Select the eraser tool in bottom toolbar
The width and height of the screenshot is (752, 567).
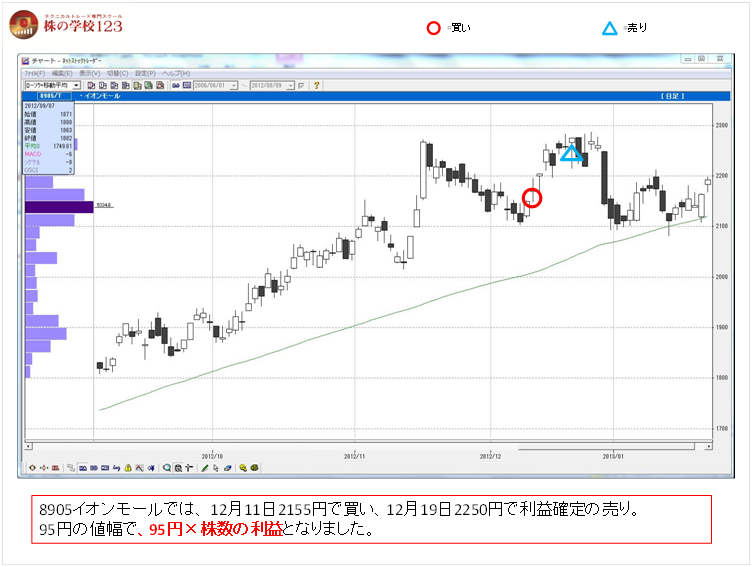228,467
